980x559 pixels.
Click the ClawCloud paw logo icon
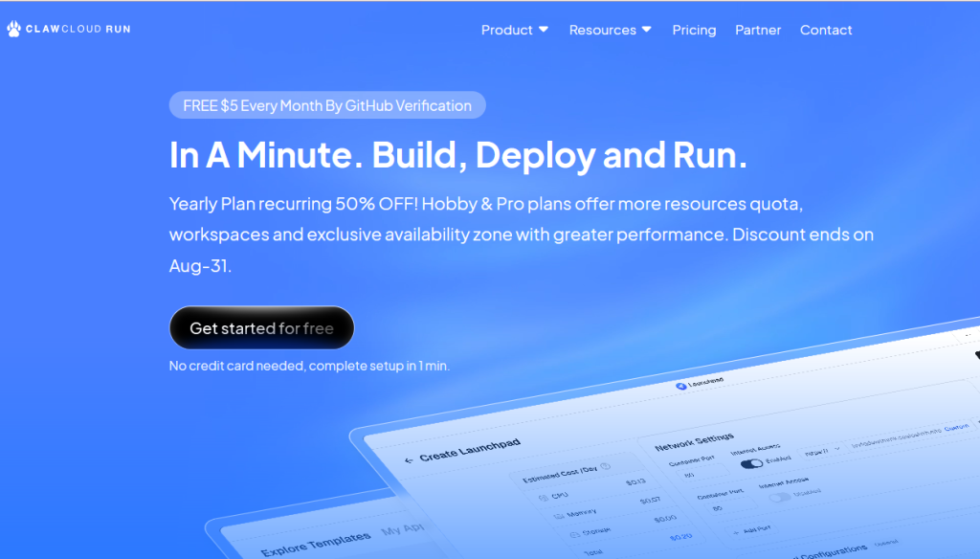click(x=13, y=29)
